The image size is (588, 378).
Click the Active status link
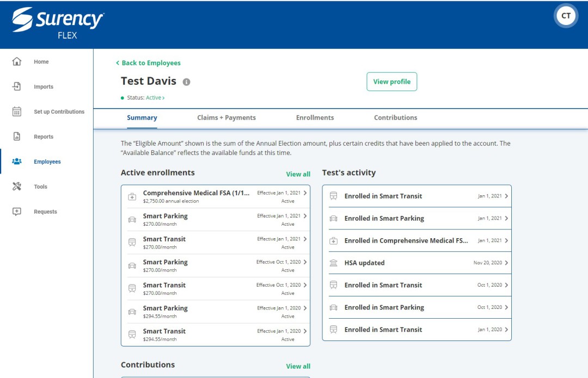click(155, 98)
